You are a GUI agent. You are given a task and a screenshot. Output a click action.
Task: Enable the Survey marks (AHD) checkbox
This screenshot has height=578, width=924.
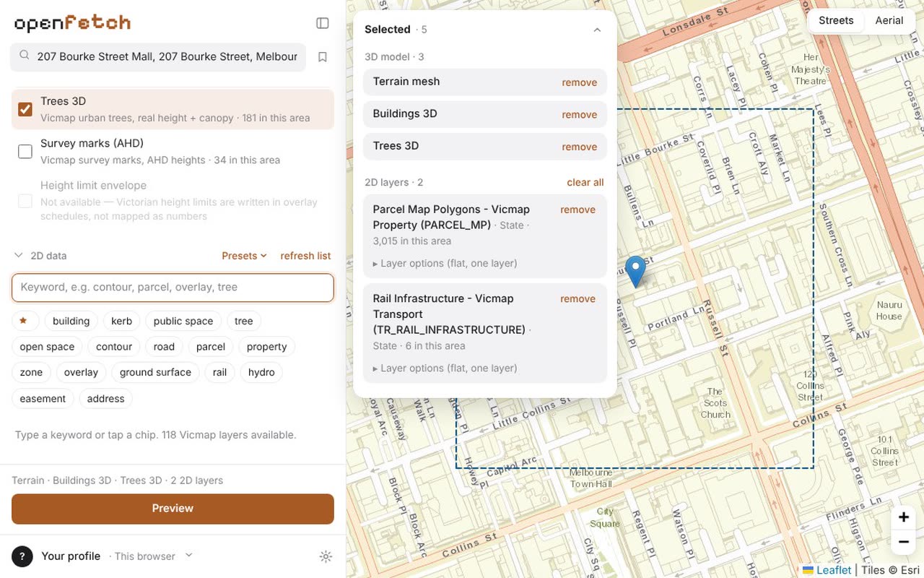tap(25, 151)
